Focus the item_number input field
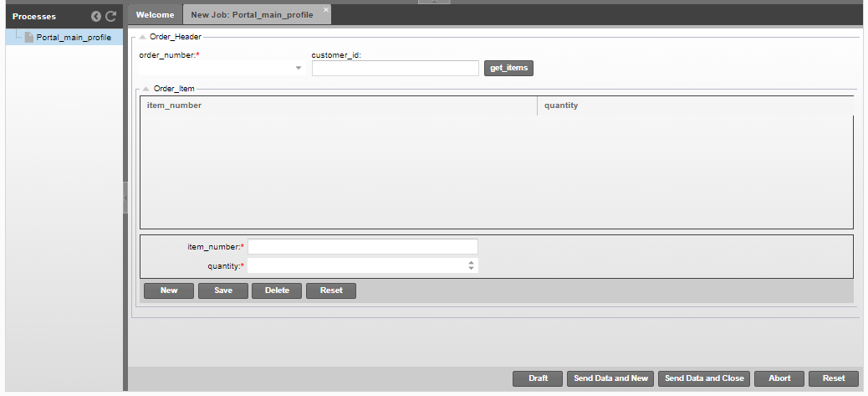 click(x=363, y=246)
